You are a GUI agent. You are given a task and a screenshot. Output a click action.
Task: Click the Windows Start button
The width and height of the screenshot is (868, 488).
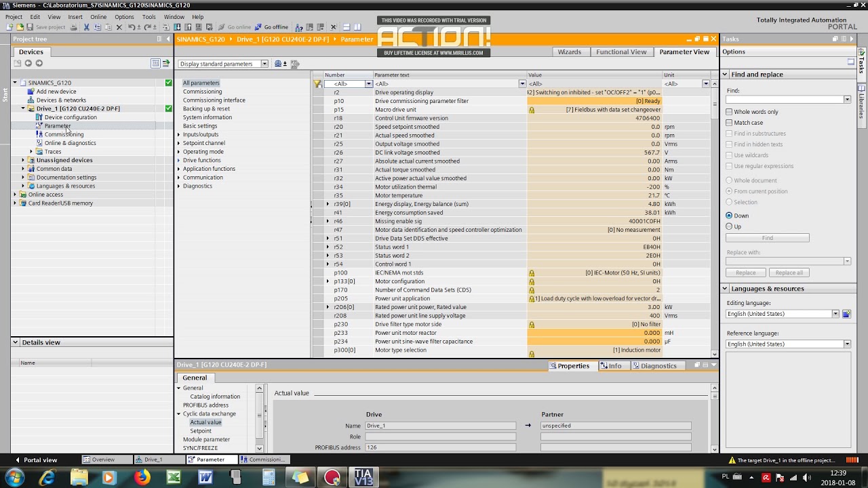coord(15,477)
